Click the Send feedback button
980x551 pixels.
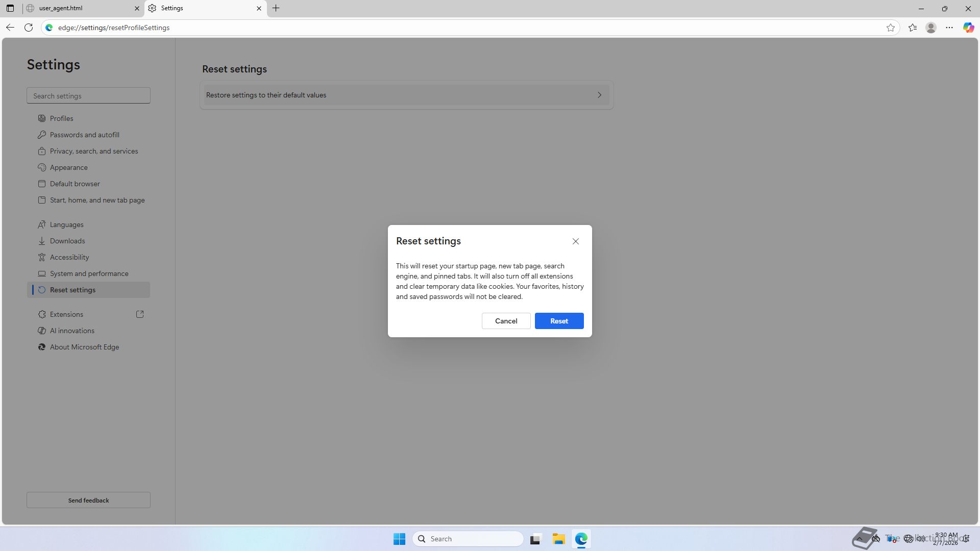[88, 500]
